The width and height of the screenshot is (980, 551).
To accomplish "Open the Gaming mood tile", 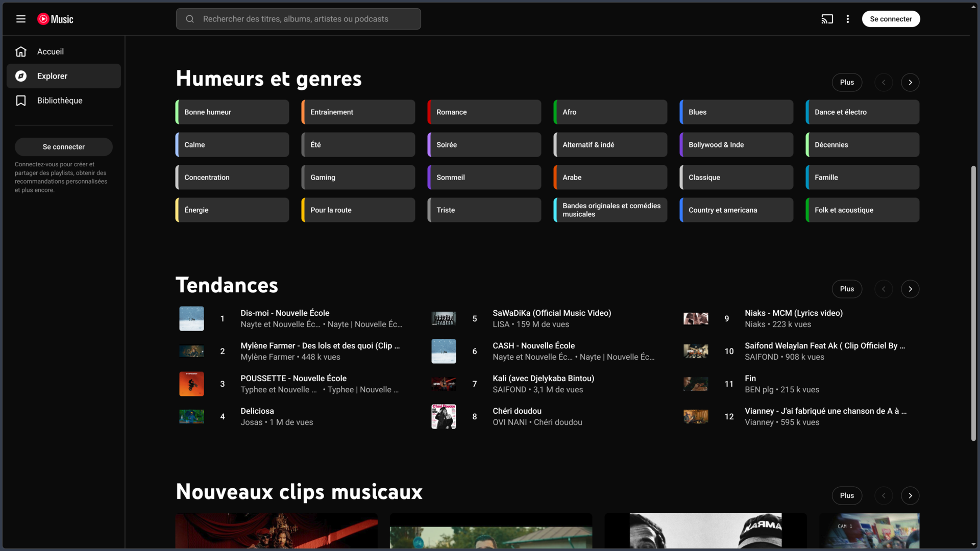I will click(358, 178).
